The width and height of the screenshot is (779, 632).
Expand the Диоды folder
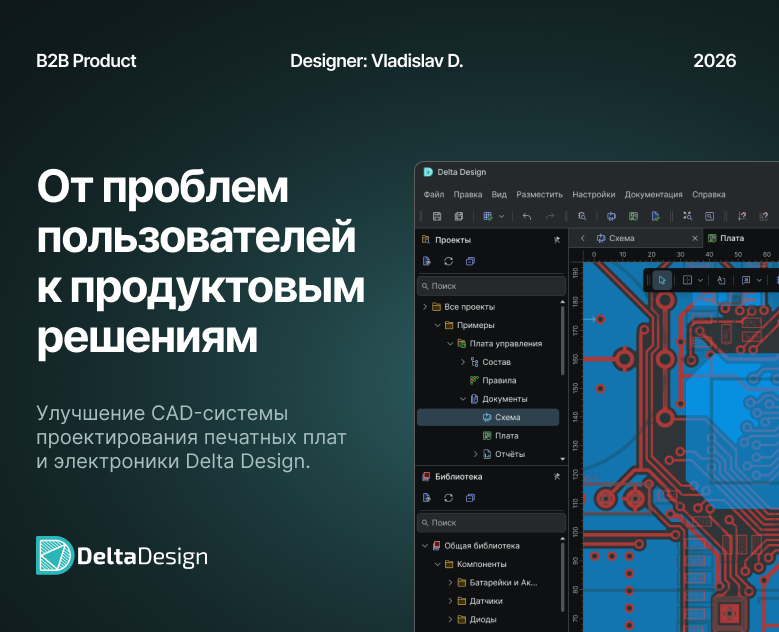[450, 620]
